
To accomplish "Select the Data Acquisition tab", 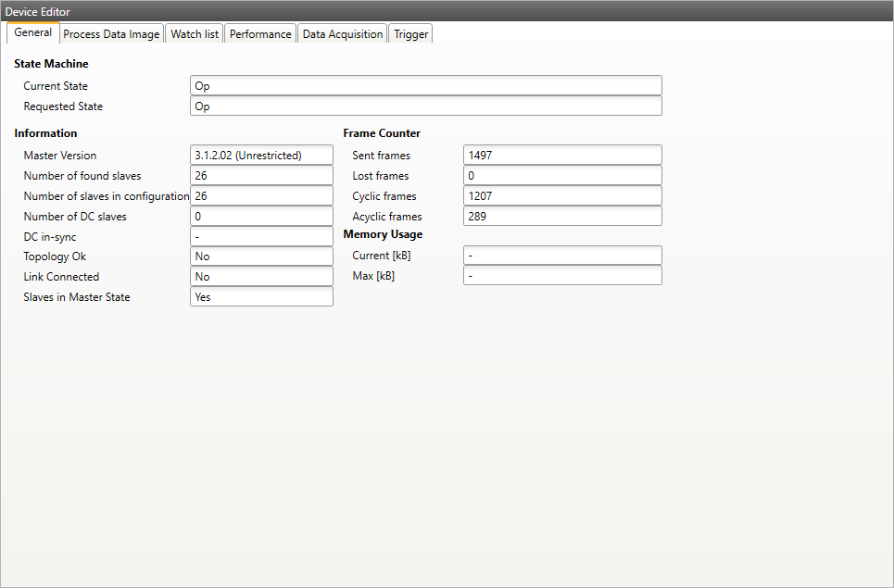I will click(342, 34).
